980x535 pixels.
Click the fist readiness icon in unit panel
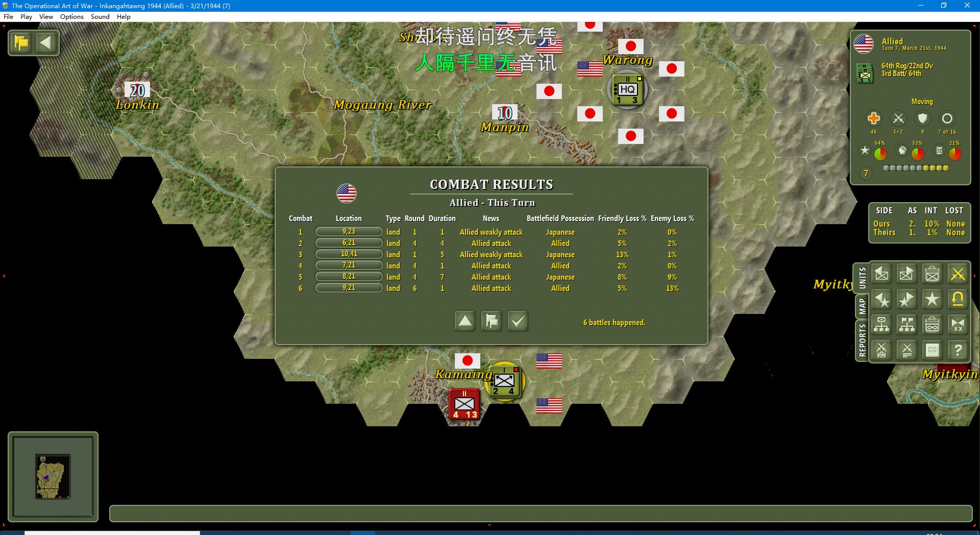pos(902,151)
